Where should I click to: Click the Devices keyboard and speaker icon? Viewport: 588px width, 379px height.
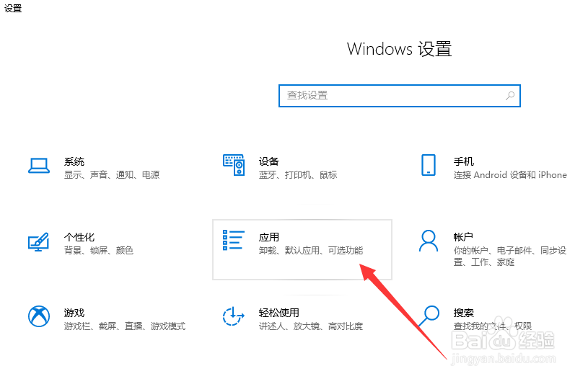pyautogui.click(x=234, y=165)
